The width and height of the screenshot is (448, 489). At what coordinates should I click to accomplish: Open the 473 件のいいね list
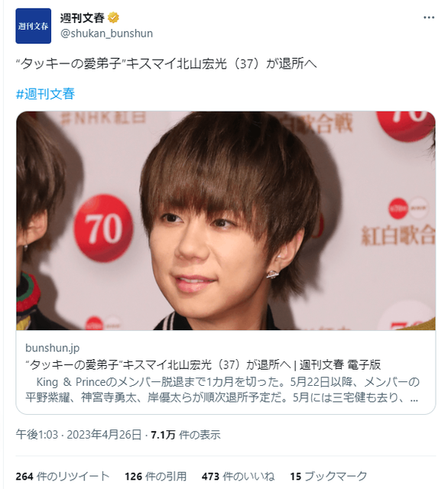pos(238,476)
